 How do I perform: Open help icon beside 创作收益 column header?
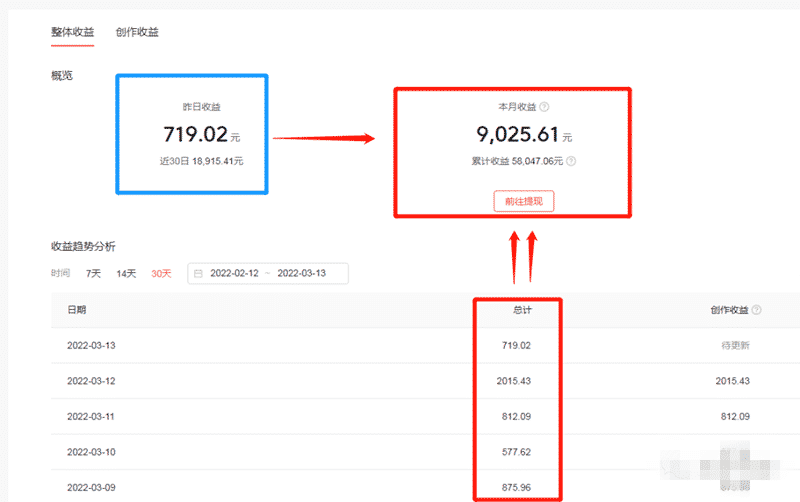[756, 310]
